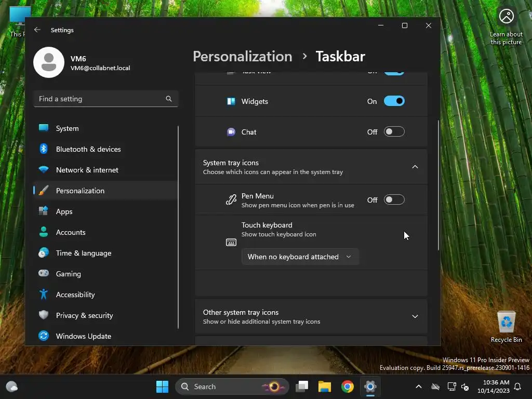This screenshot has width=532, height=399.
Task: Open Gaming settings category
Action: (105, 274)
